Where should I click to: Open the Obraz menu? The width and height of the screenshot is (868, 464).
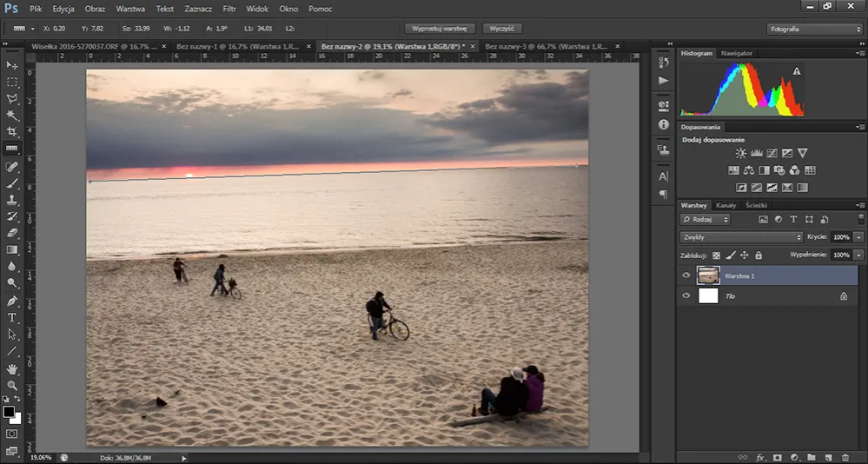96,9
